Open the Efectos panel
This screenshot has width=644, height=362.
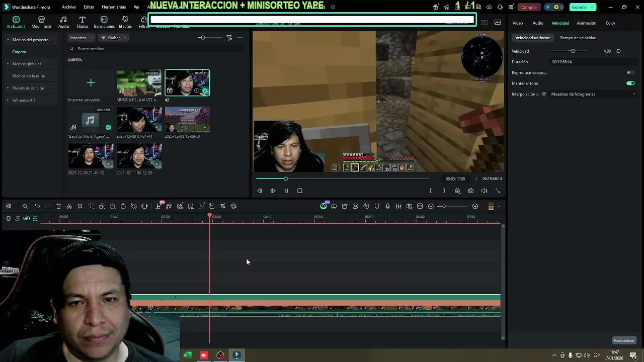tap(125, 22)
